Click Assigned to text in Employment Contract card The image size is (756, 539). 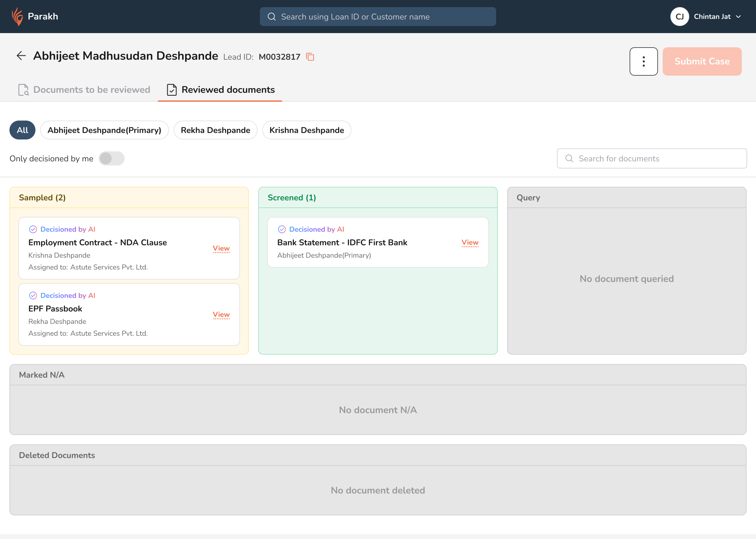[x=88, y=267]
